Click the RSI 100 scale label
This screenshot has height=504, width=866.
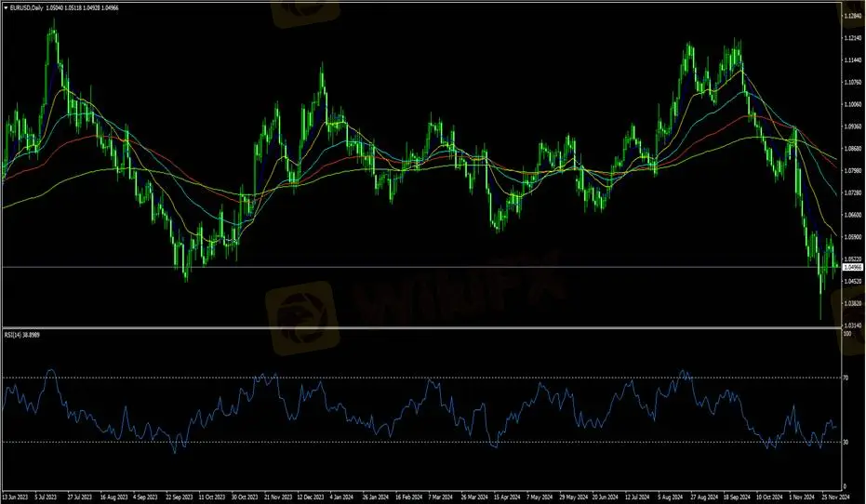846,333
